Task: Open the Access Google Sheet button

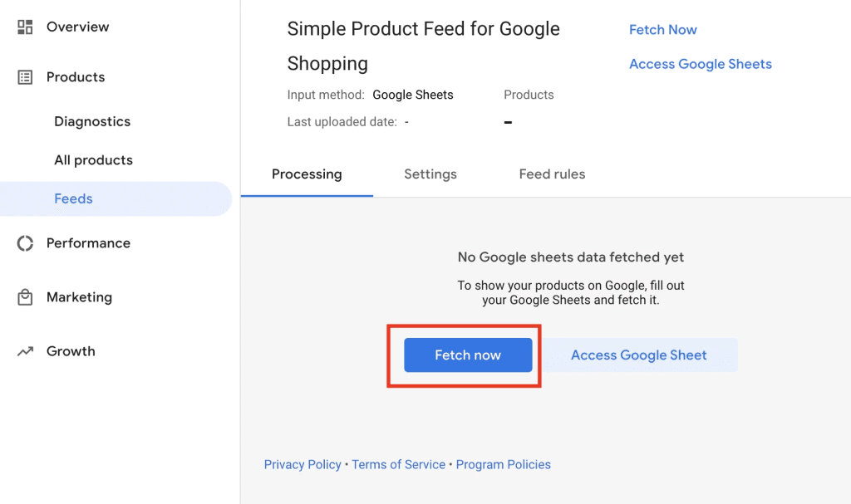Action: click(638, 355)
